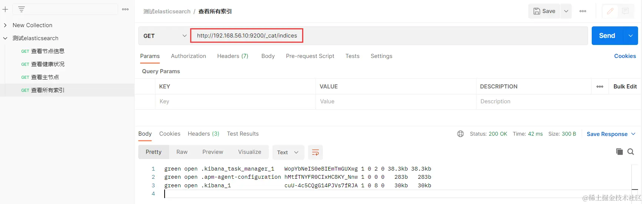Open the query params column options dots
The width and height of the screenshot is (644, 204).
coord(600,87)
